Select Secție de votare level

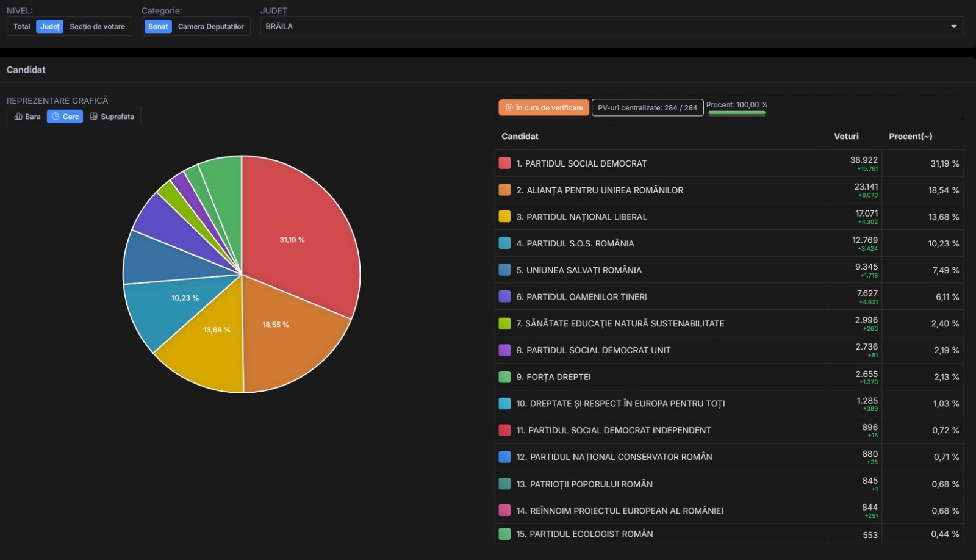[97, 26]
